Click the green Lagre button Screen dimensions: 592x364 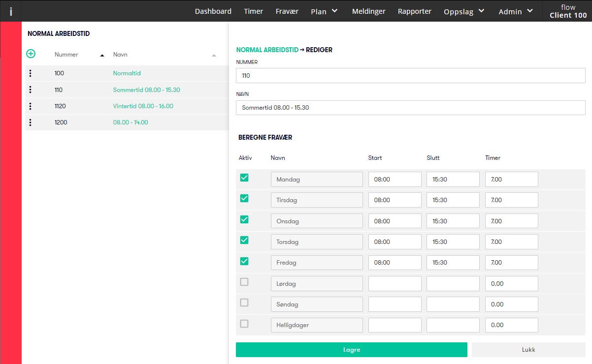click(352, 350)
